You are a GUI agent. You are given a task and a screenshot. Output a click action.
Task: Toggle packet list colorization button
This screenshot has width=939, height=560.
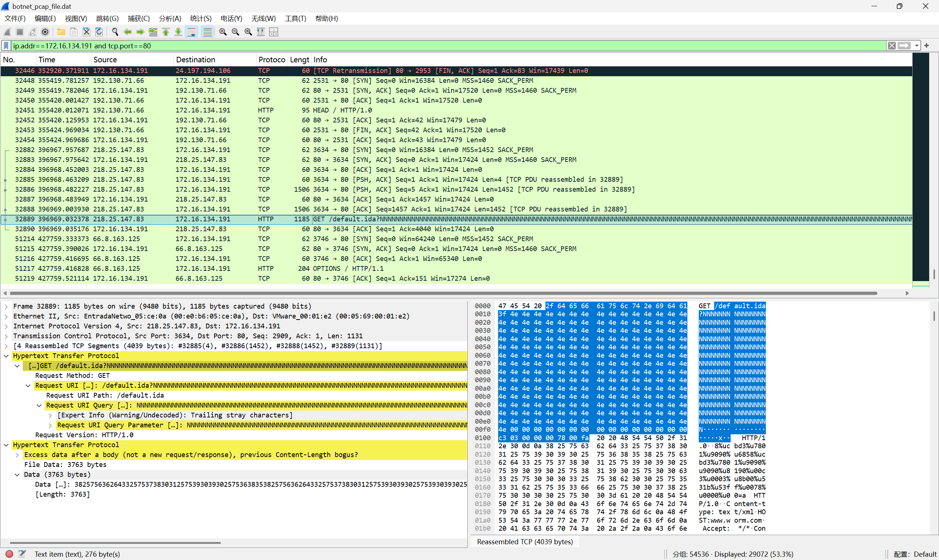click(x=207, y=32)
